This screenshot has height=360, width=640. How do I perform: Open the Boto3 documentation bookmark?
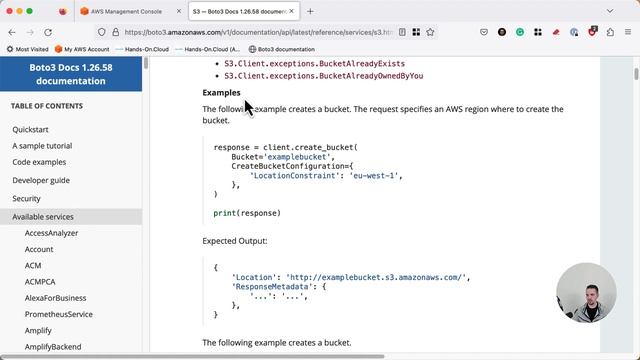[x=282, y=49]
